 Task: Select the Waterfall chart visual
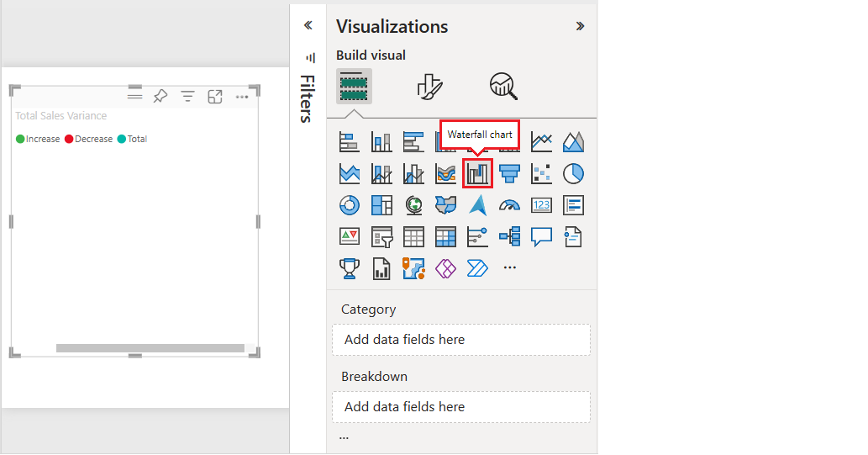coord(477,173)
